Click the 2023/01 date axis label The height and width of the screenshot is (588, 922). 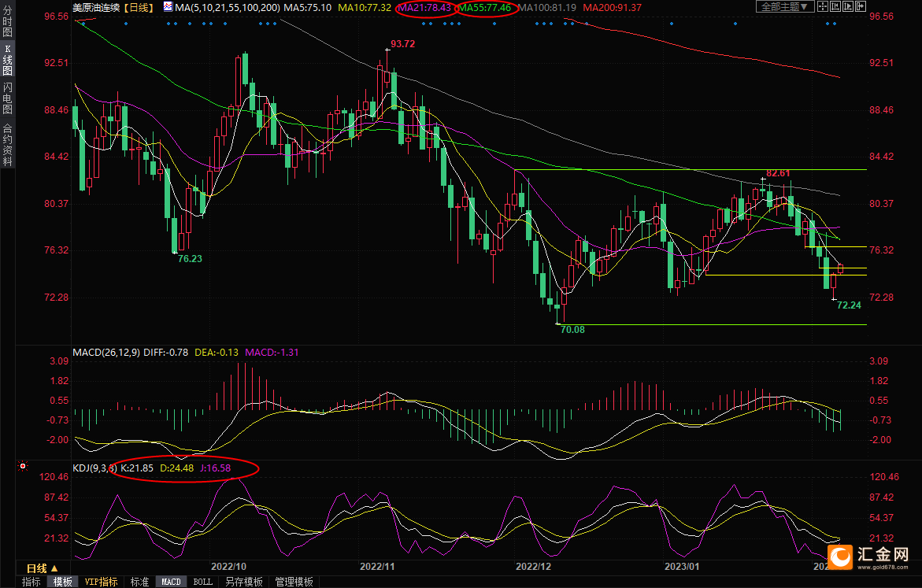click(682, 566)
